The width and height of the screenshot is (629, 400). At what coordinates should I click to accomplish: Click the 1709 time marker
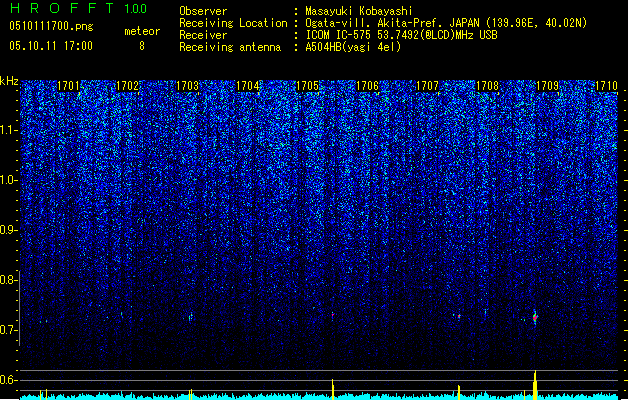point(548,86)
